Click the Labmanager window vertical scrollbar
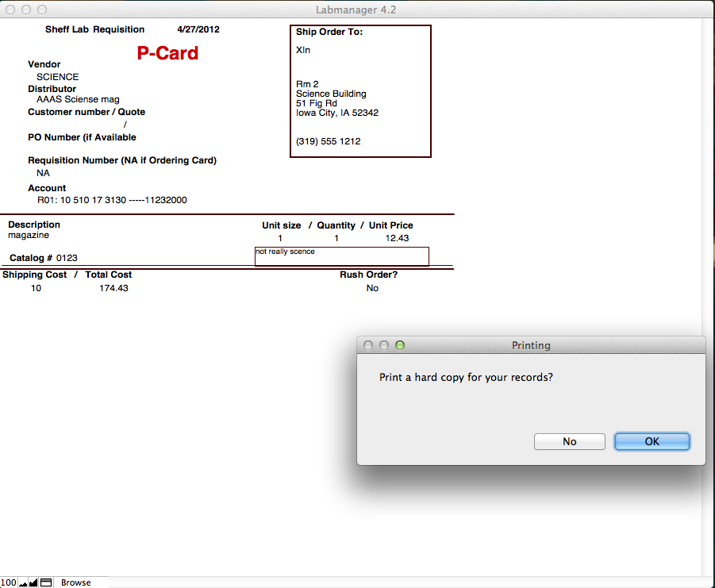 [x=708, y=296]
